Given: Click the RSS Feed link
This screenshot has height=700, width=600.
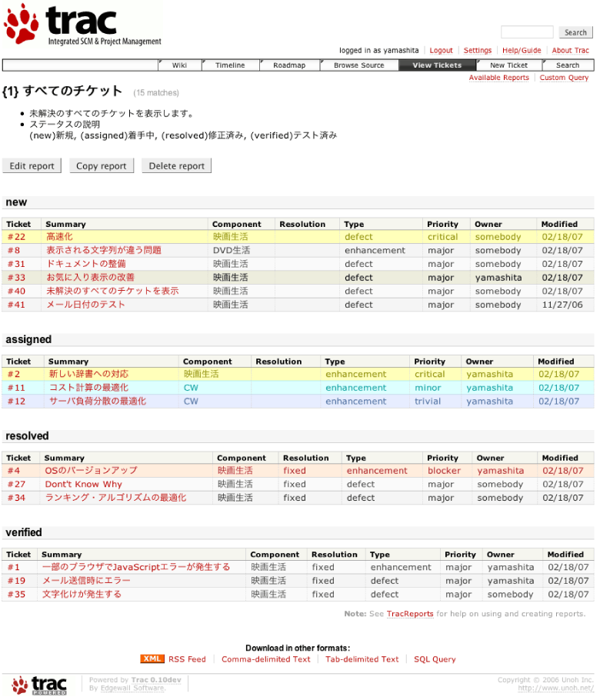Looking at the screenshot, I should pos(187,659).
